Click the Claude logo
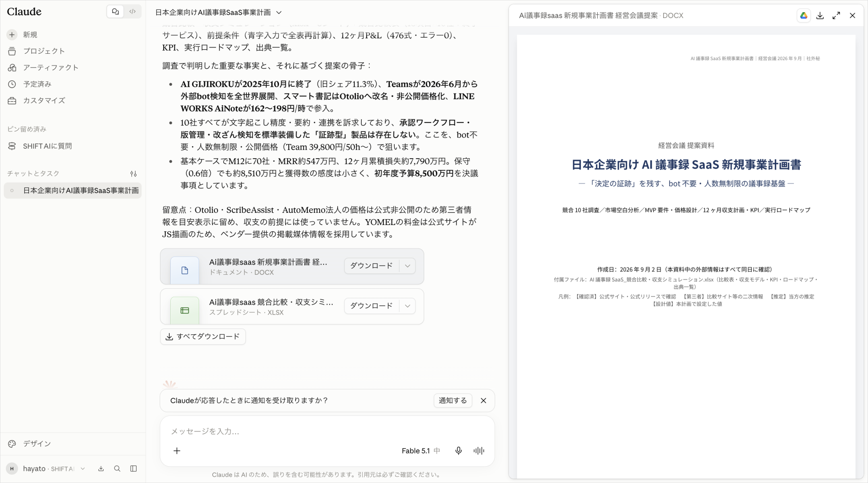 (24, 12)
